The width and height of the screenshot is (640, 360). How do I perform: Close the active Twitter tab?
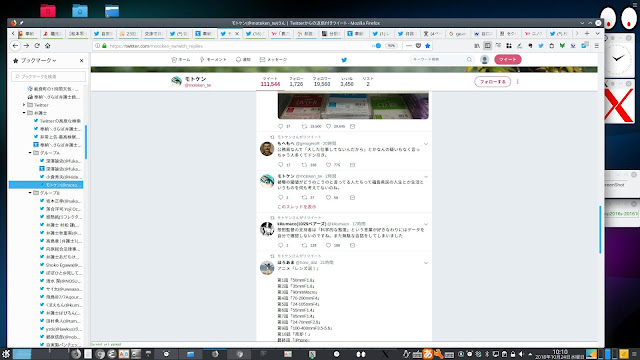(x=237, y=34)
